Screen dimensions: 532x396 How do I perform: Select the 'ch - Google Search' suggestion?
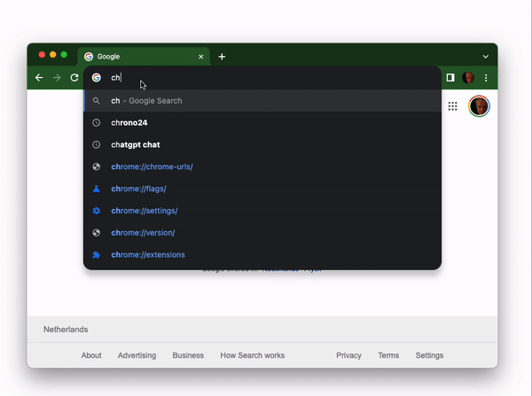262,101
